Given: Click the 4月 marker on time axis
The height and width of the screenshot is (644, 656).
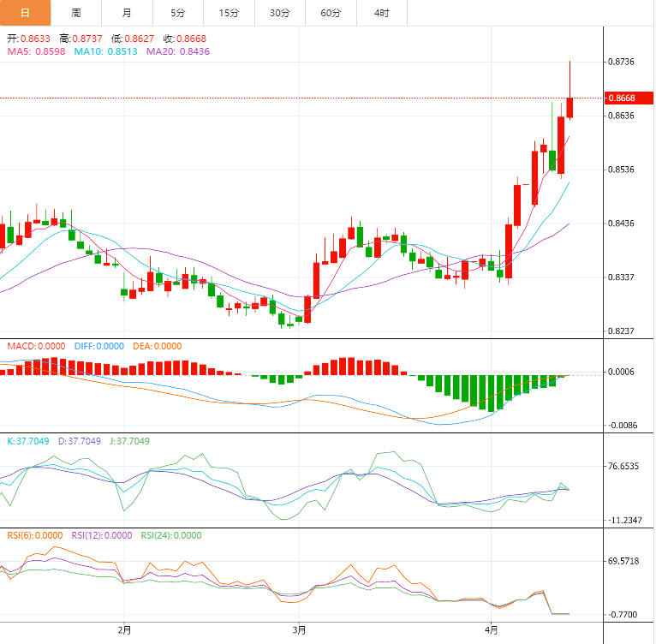Looking at the screenshot, I should (489, 629).
